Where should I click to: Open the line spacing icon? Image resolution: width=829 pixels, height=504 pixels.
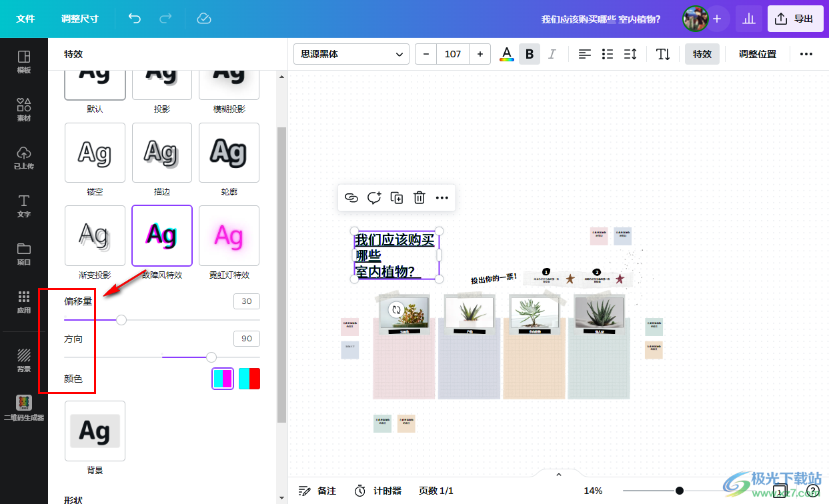tap(630, 54)
